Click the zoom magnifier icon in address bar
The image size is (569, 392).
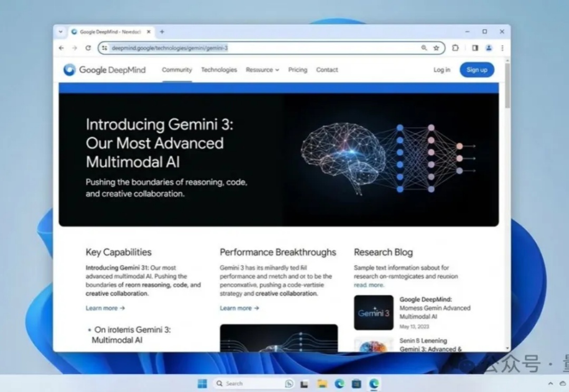424,48
